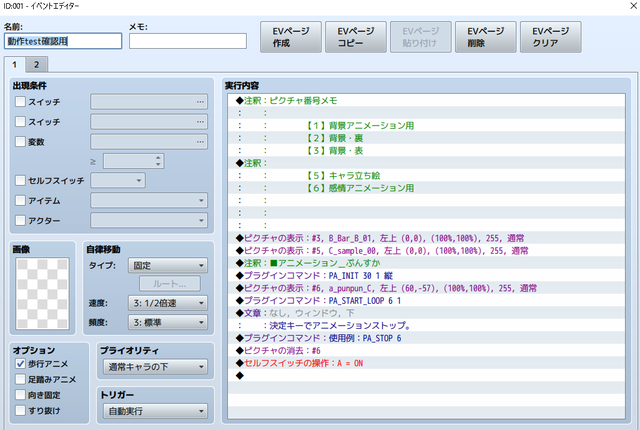Open the second スイッチ selector field
This screenshot has height=430, width=640.
[149, 122]
